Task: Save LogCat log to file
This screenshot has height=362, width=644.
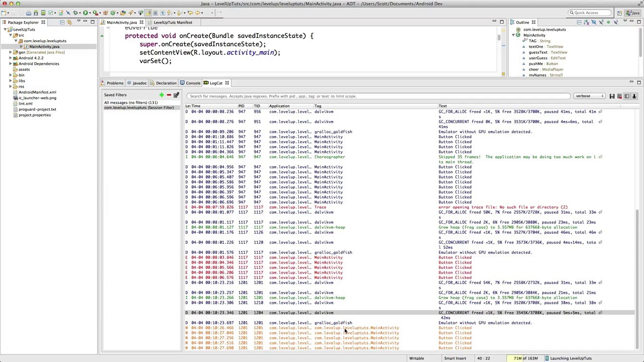Action: (612, 96)
